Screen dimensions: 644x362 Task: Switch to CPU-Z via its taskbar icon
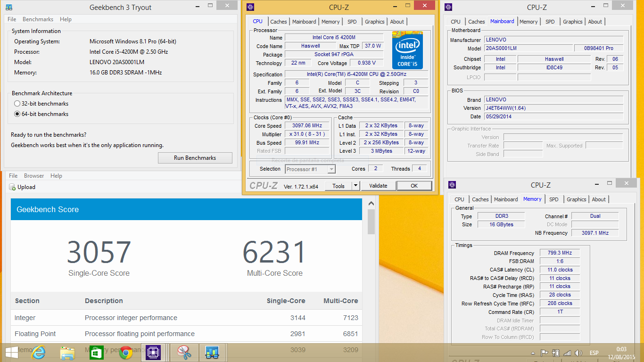click(152, 352)
